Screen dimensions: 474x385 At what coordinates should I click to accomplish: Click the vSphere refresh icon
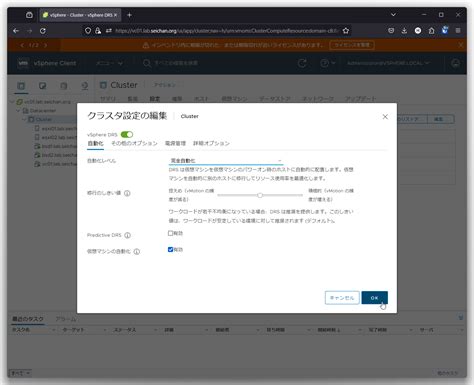pos(302,63)
